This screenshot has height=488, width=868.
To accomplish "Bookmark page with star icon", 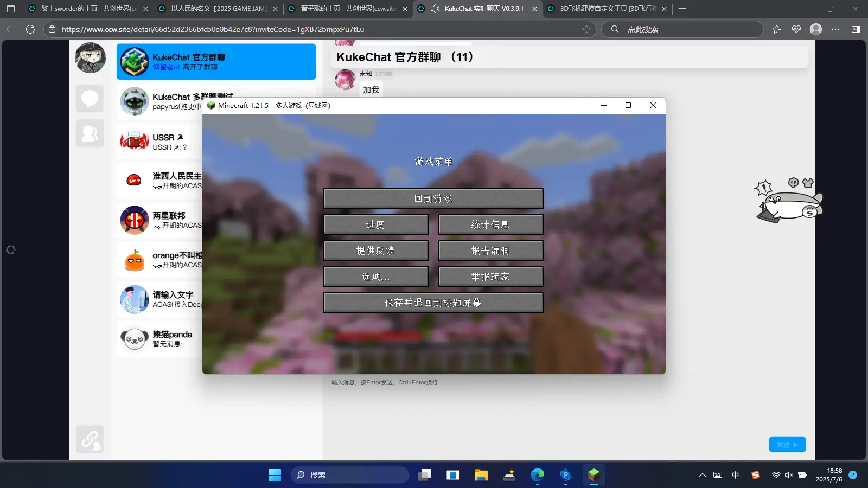I will (586, 29).
